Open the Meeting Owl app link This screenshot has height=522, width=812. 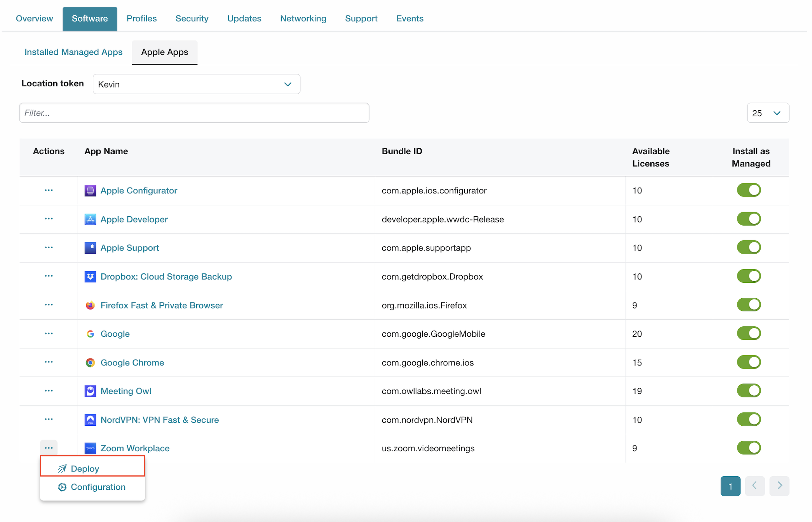pyautogui.click(x=126, y=391)
